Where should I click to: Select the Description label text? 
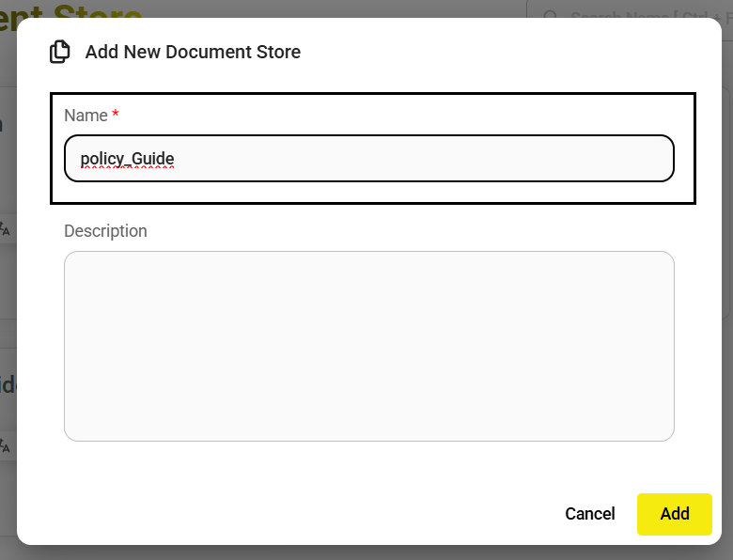pyautogui.click(x=105, y=231)
